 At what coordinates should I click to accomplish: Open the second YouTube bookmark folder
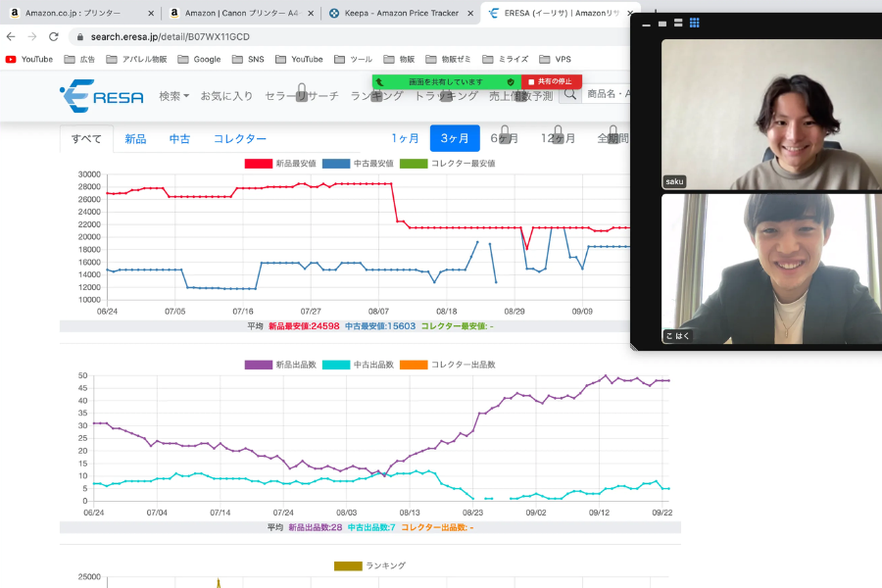click(299, 59)
